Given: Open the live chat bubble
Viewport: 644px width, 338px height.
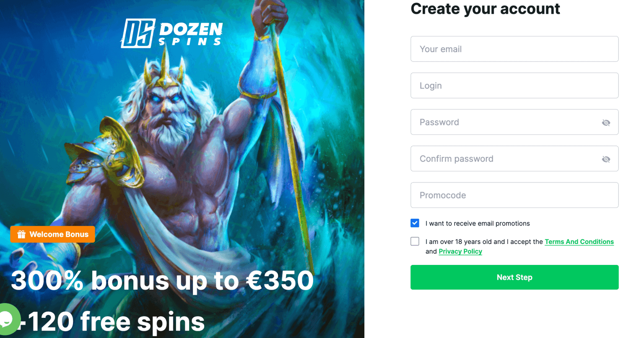Looking at the screenshot, I should (8, 320).
